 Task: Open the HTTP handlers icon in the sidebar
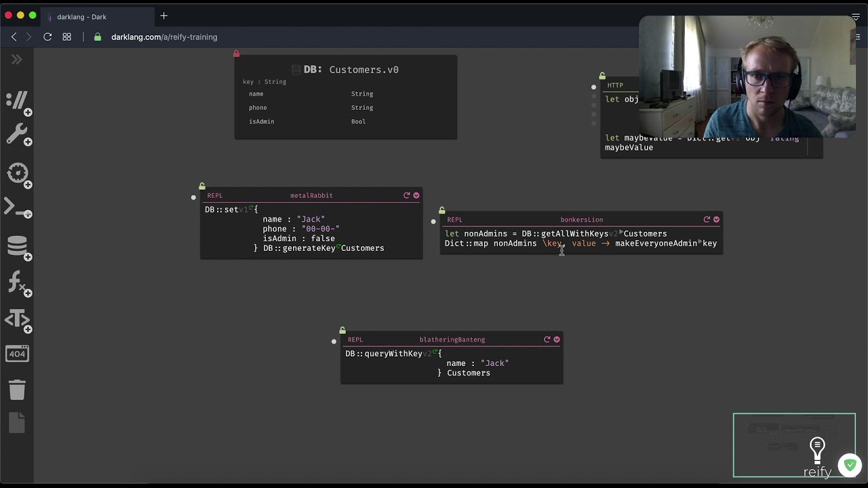[x=16, y=100]
